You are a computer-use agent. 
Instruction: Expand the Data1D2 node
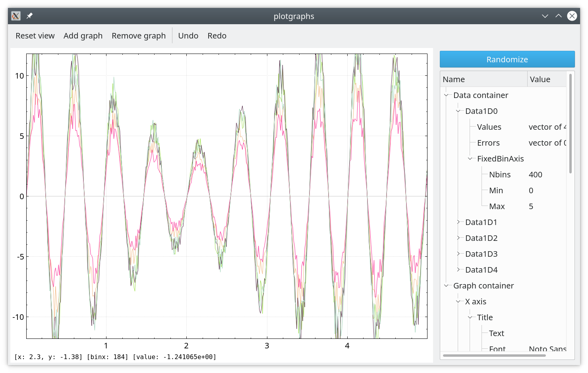pyautogui.click(x=458, y=238)
